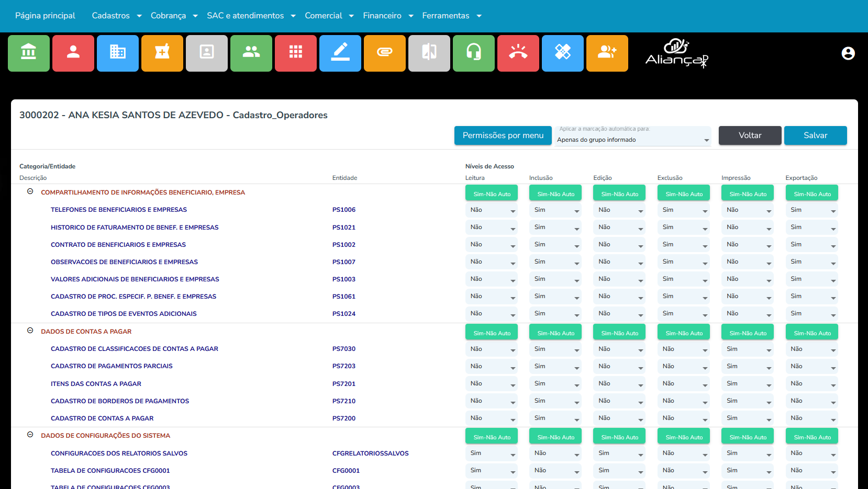Click the Permissões por menu button
This screenshot has height=489, width=868.
pyautogui.click(x=503, y=135)
